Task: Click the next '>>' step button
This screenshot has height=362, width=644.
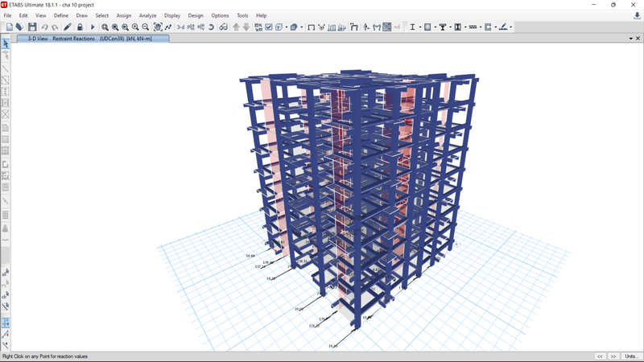Action: (x=613, y=356)
